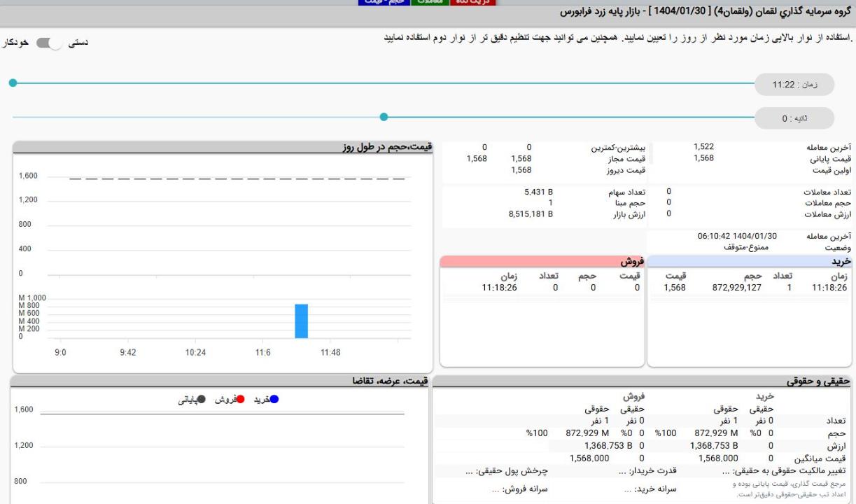Click the time slider handle at far left
Image resolution: width=856 pixels, height=504 pixels.
[x=13, y=83]
